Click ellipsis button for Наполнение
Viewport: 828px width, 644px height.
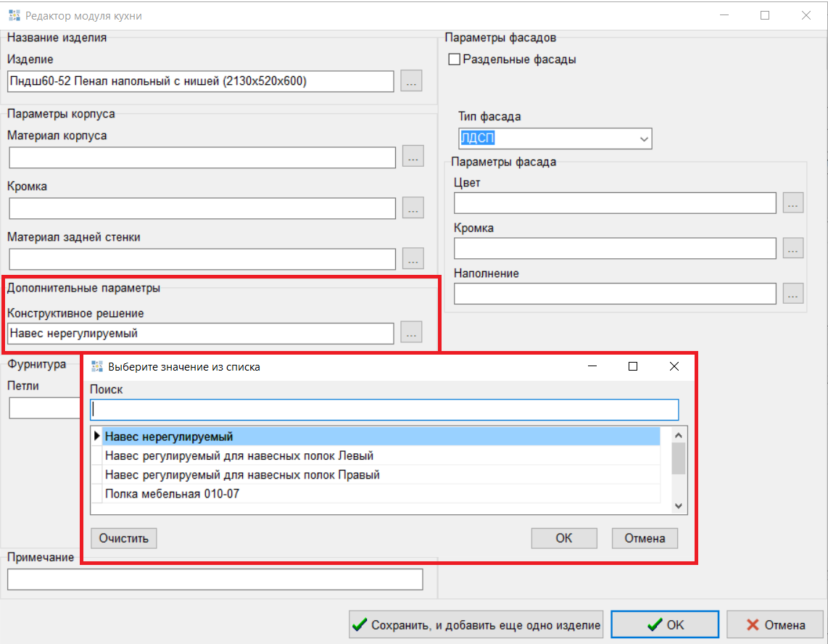(x=793, y=294)
